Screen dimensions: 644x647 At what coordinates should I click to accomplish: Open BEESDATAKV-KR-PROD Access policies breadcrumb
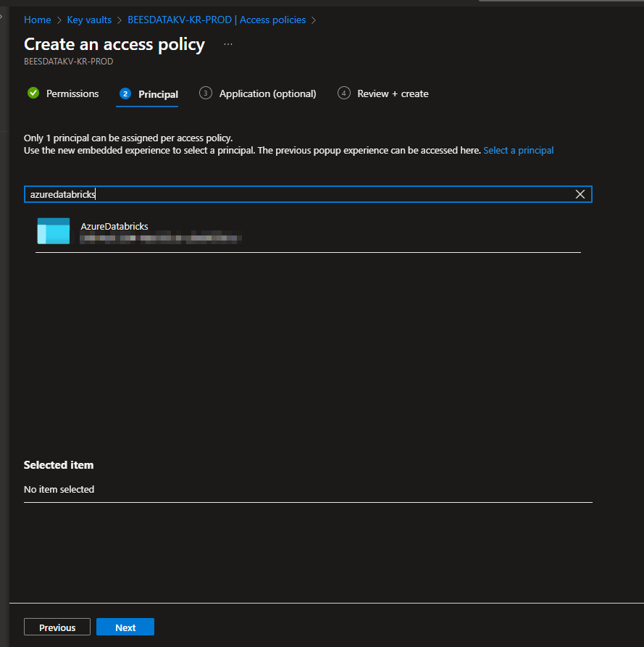[217, 20]
